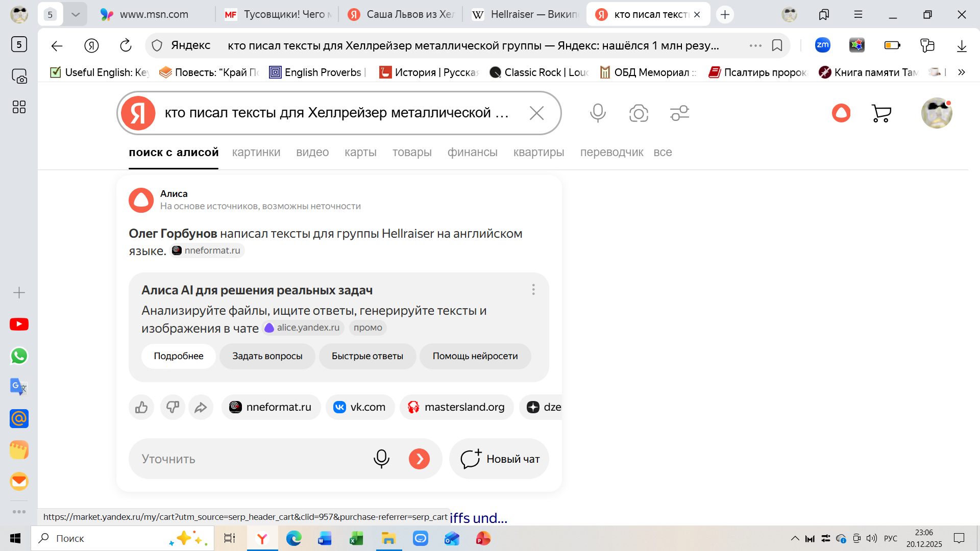This screenshot has width=980, height=551.
Task: Open the nneformat.ru source link
Action: [271, 407]
